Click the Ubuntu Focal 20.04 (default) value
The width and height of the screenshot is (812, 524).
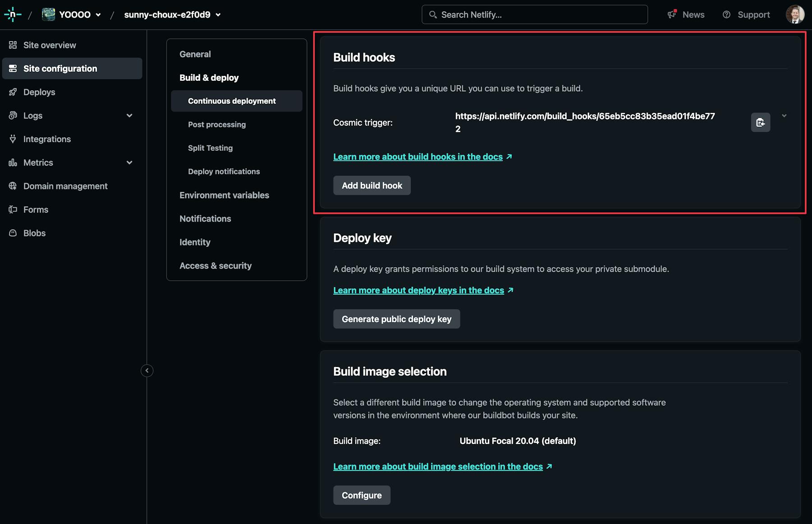[x=517, y=441]
